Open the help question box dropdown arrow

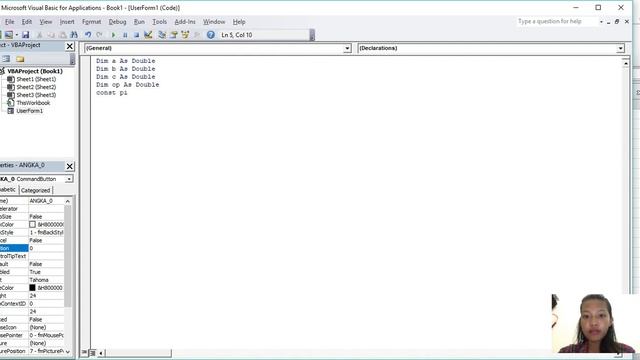tap(601, 22)
